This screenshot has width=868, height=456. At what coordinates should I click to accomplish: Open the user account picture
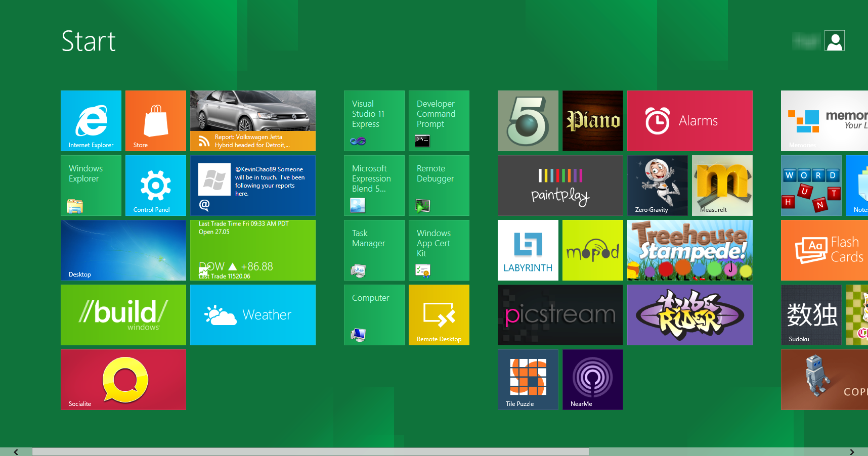[x=835, y=40]
